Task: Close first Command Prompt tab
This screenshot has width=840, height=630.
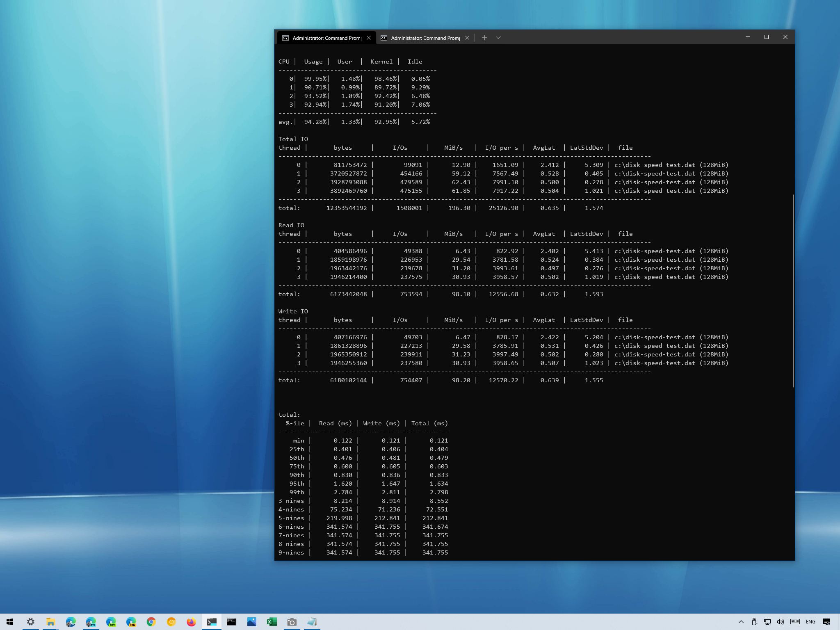Action: [x=369, y=38]
